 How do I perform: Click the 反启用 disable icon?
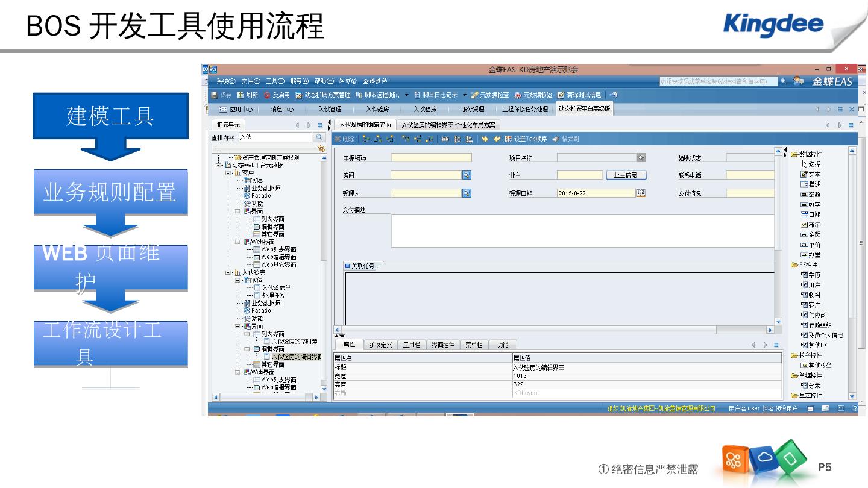[267, 95]
